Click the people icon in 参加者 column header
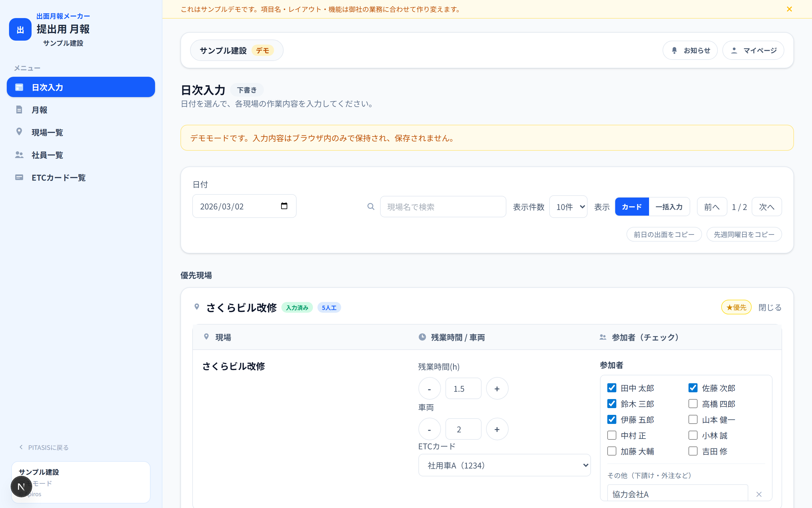Image resolution: width=812 pixels, height=508 pixels. coord(603,337)
